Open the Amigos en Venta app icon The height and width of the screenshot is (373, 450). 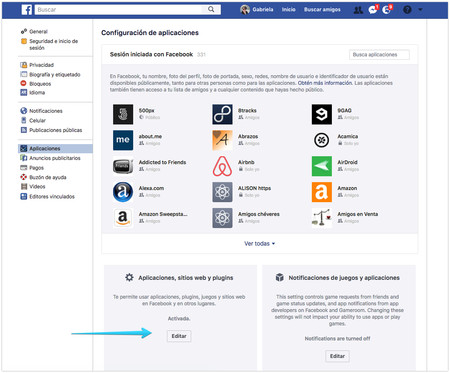click(x=322, y=218)
